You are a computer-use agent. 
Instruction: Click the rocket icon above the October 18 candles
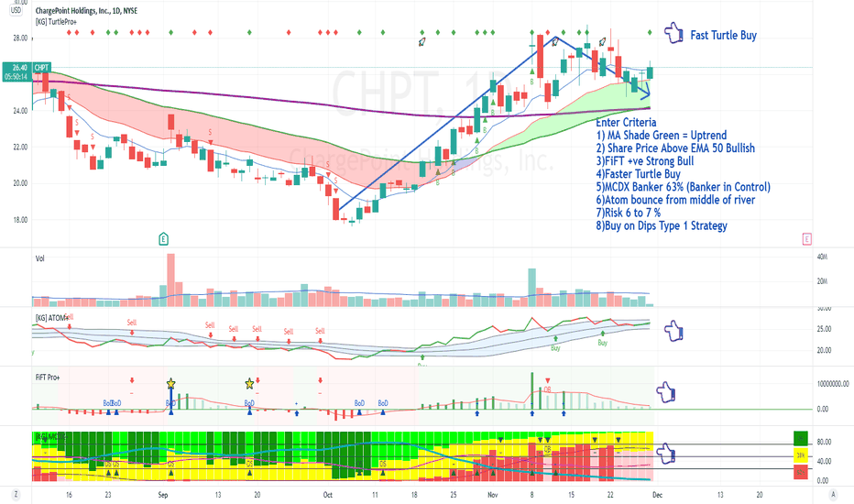pos(422,41)
